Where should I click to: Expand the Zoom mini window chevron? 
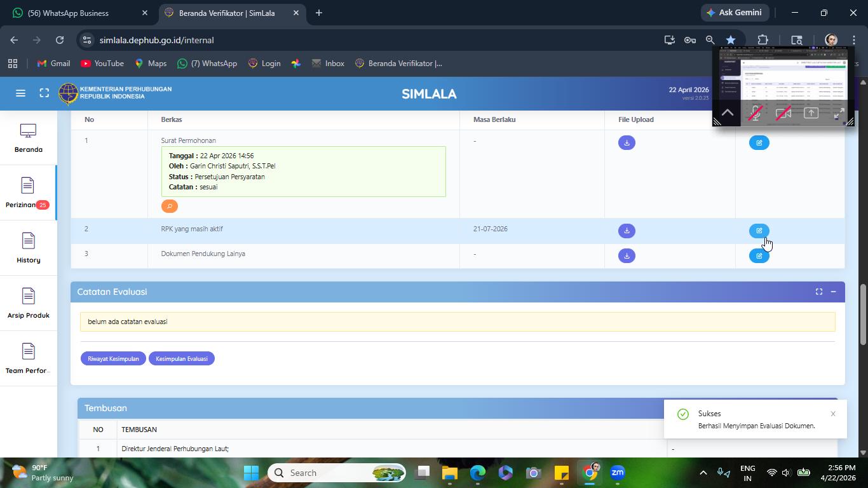tap(728, 113)
